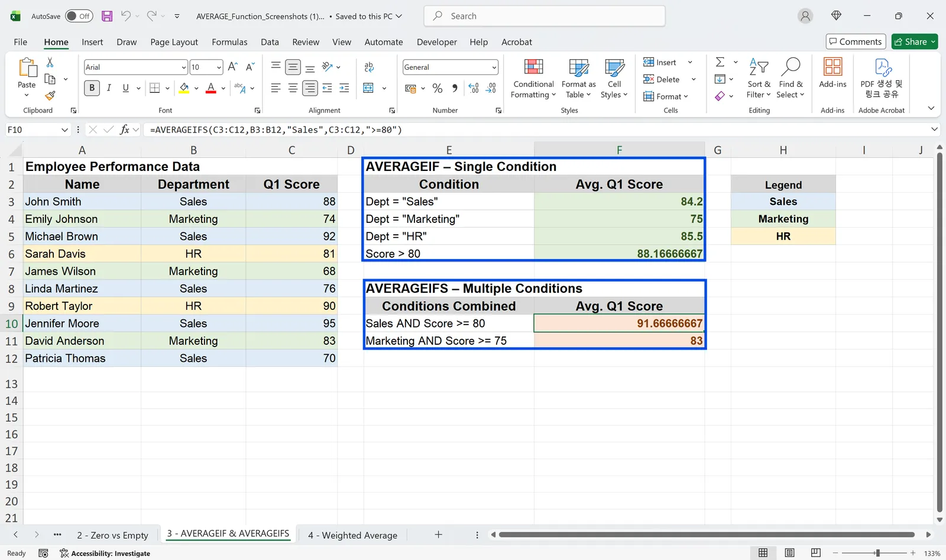This screenshot has width=946, height=560.
Task: Click the Redo arrow icon
Action: pyautogui.click(x=152, y=16)
